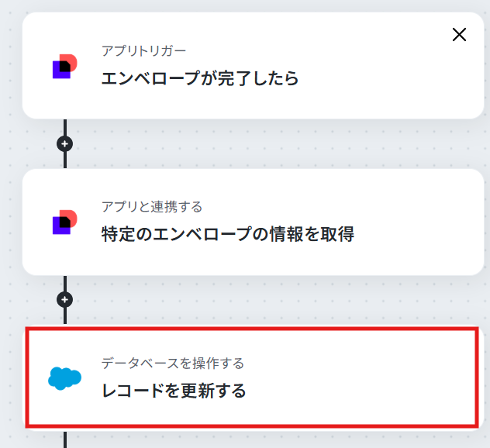490x448 pixels.
Task: Select the アプリトリガー label text
Action: [x=143, y=50]
